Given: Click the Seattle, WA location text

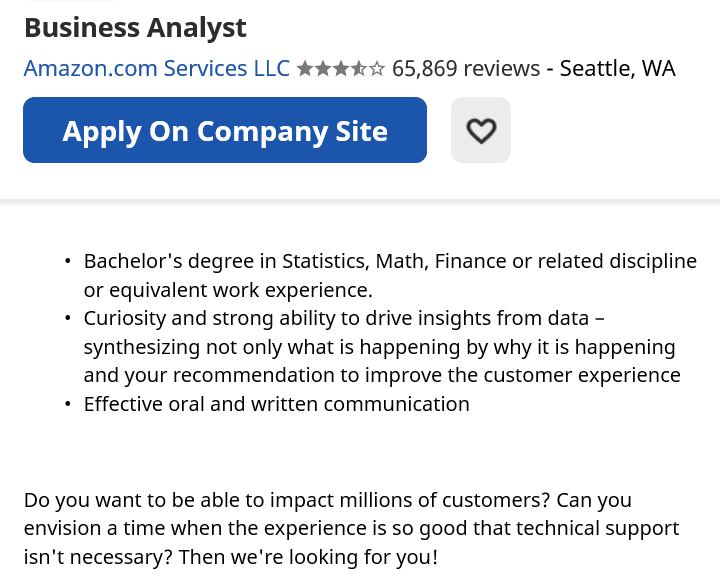Looking at the screenshot, I should coord(617,68).
